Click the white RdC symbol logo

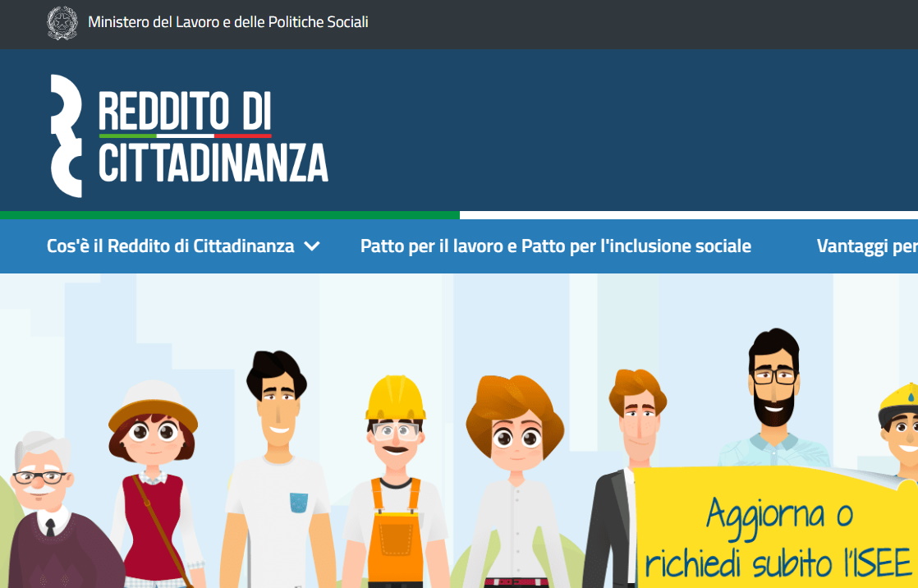tap(67, 136)
